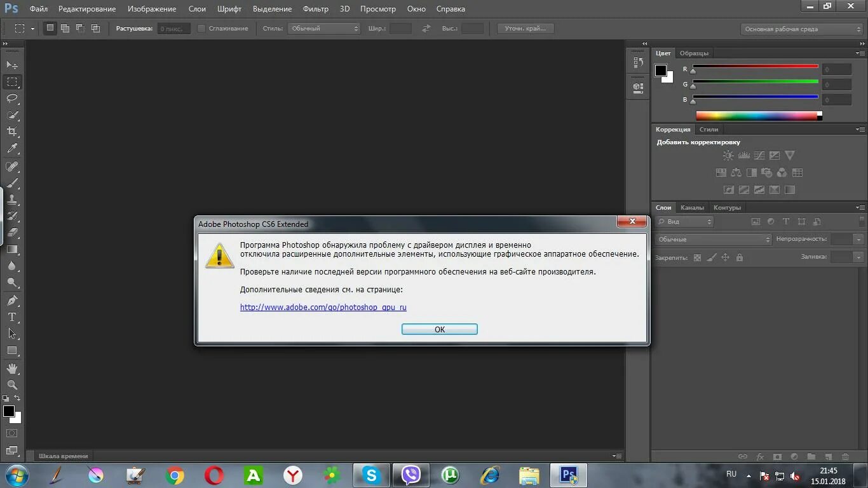Select the Brush tool
Viewport: 868px width, 488px height.
click(12, 183)
